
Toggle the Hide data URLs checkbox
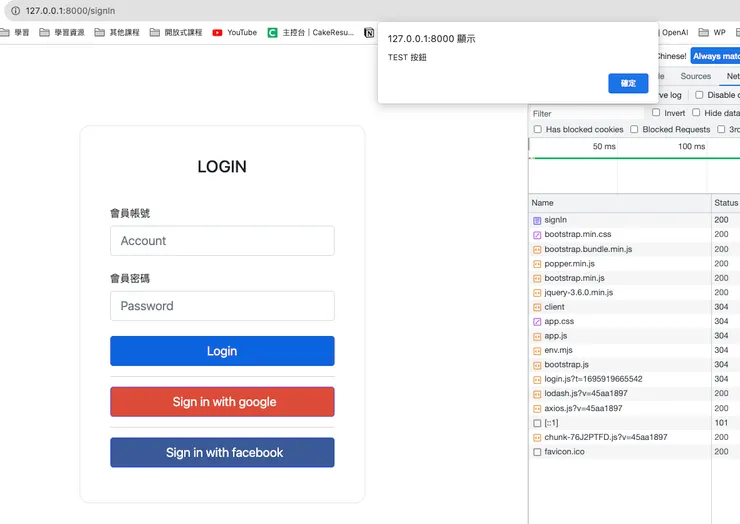click(x=696, y=112)
